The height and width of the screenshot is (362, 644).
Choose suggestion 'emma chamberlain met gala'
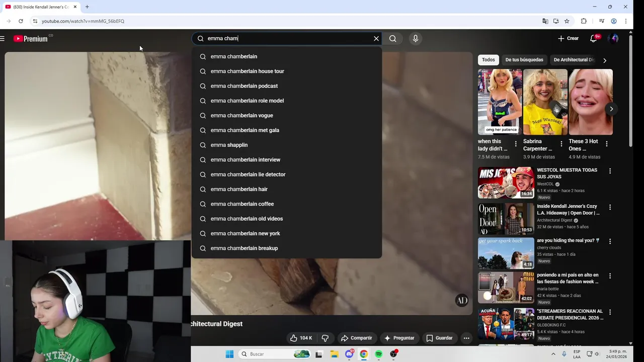click(286, 130)
